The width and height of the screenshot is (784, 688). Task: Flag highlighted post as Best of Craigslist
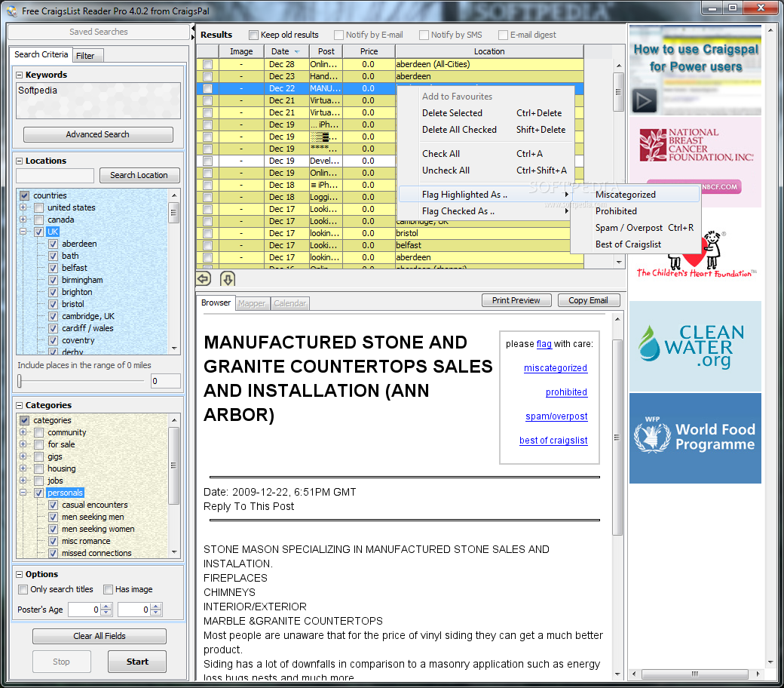(635, 244)
